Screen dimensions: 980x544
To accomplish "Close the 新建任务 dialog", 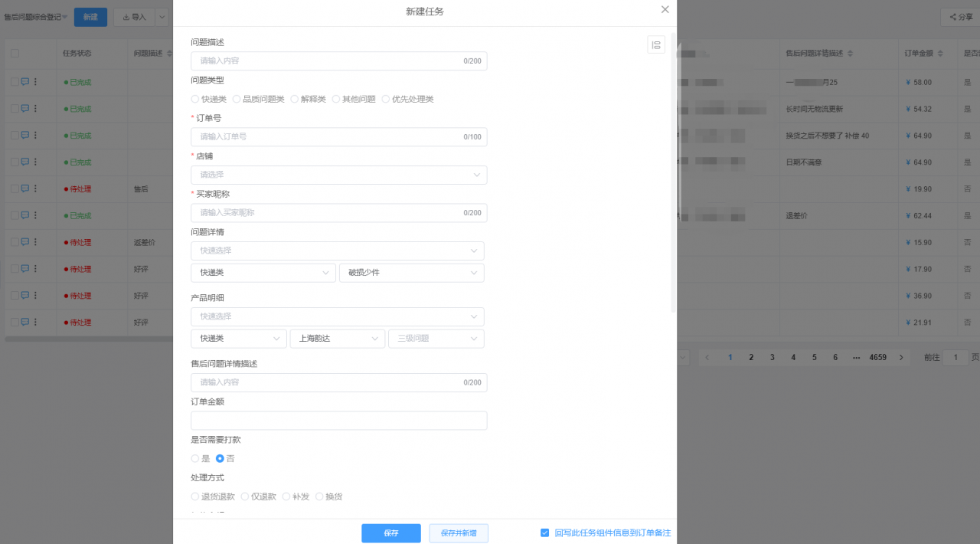I will (x=665, y=10).
